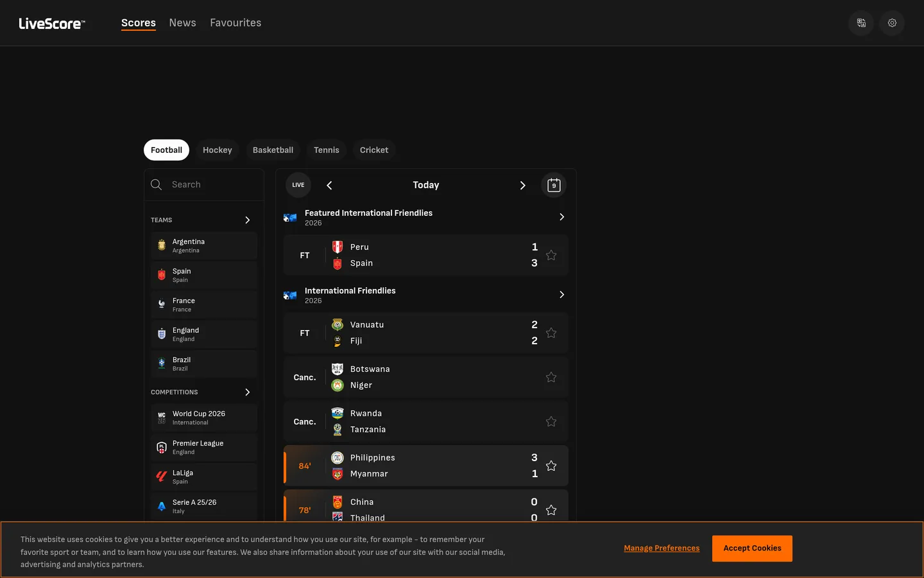Viewport: 924px width, 578px height.
Task: Click the 84' live minute indicator
Action: point(305,466)
